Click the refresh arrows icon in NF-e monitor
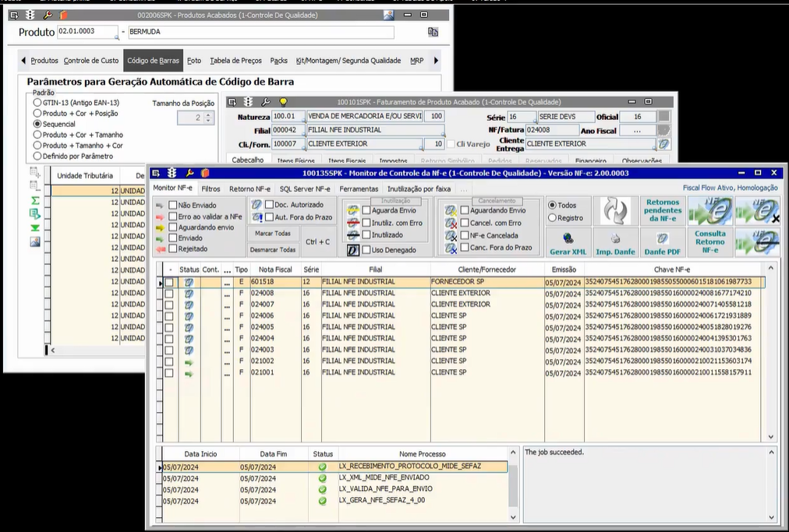Screen dimensions: 789x532 (615, 210)
